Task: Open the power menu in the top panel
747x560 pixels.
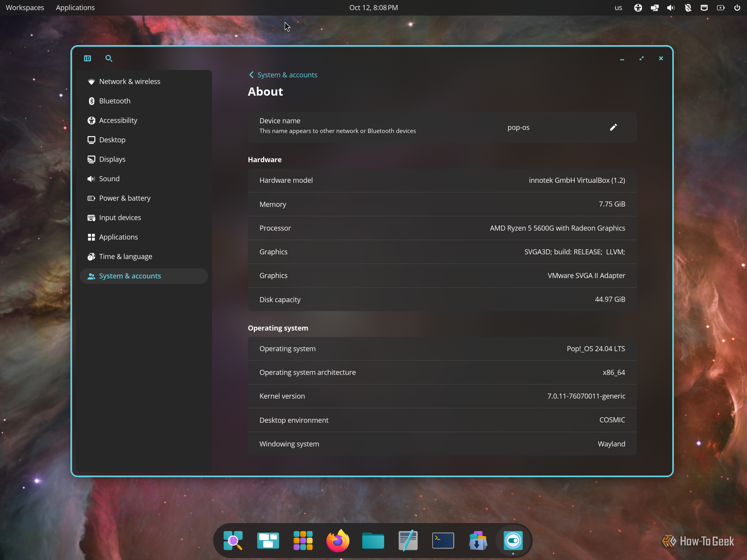Action: click(737, 8)
